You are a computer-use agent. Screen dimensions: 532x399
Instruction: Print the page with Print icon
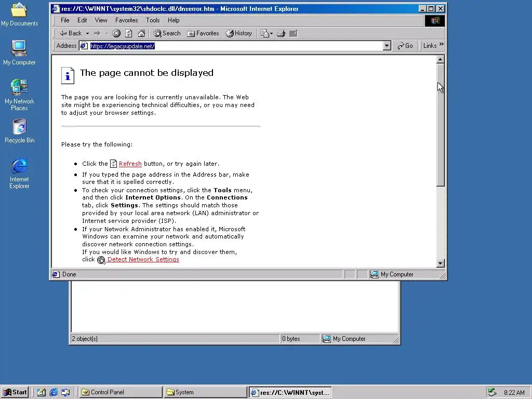click(281, 33)
